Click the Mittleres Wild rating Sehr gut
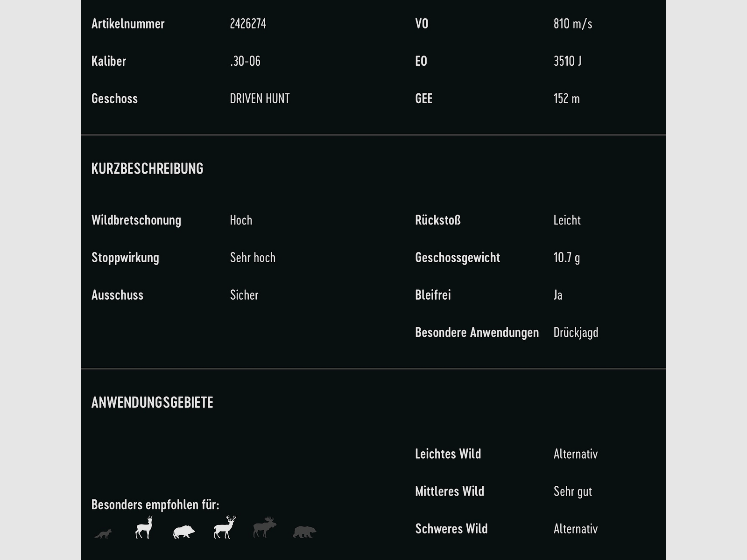 [572, 491]
